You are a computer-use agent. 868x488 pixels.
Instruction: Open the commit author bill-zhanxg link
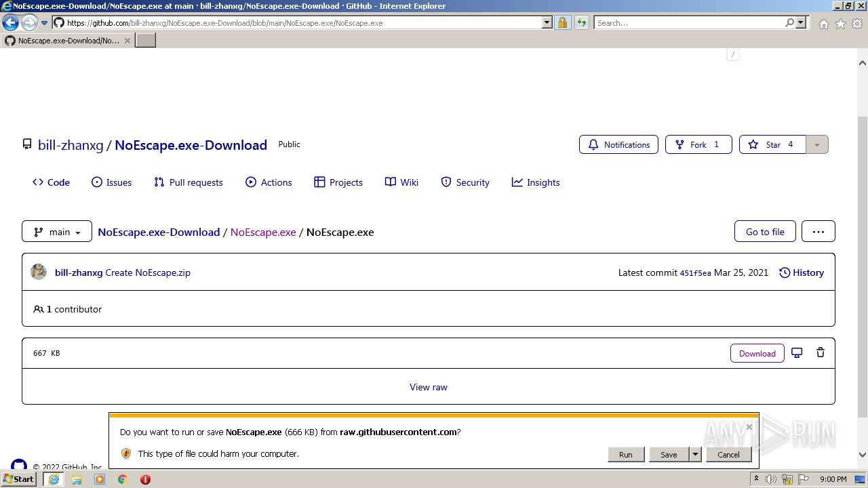[x=79, y=272]
